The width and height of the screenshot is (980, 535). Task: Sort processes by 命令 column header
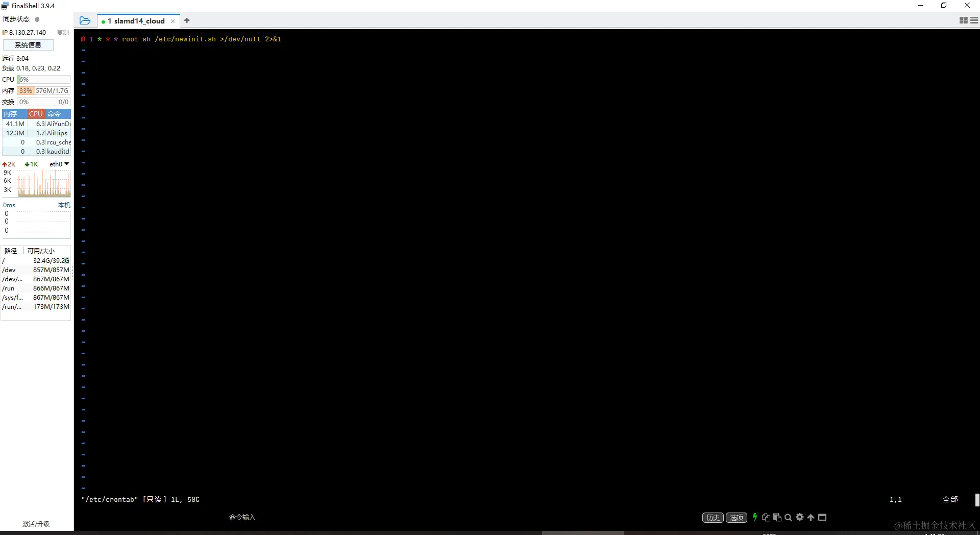coord(58,114)
